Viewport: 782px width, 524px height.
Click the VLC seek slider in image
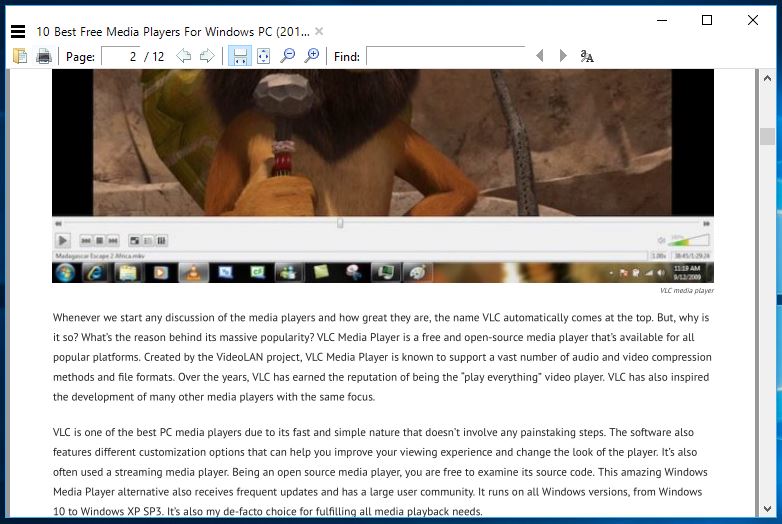pyautogui.click(x=340, y=223)
